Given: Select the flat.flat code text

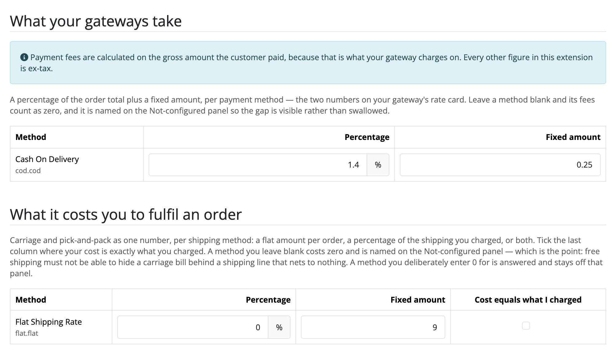Looking at the screenshot, I should [27, 333].
